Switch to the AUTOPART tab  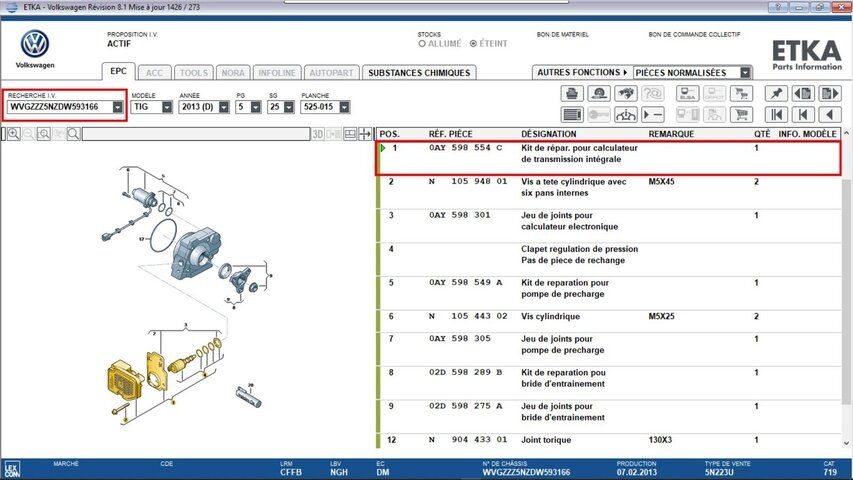331,73
